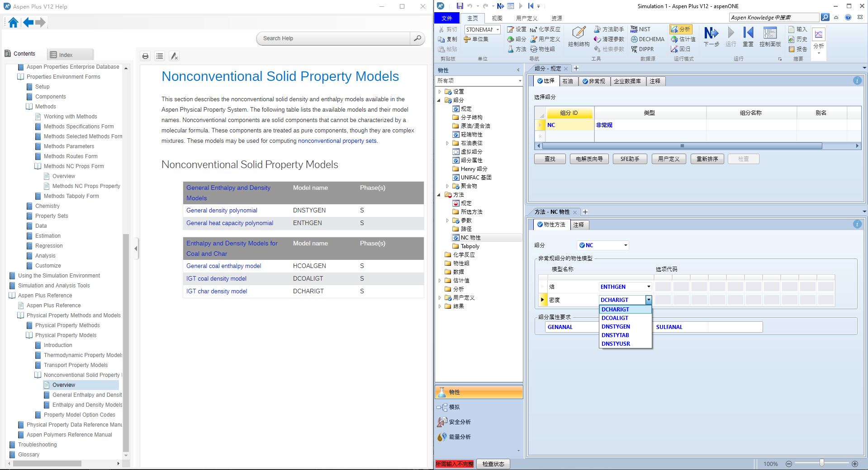The width and height of the screenshot is (868, 470).
Task: Go to Help home page icon
Action: point(13,23)
